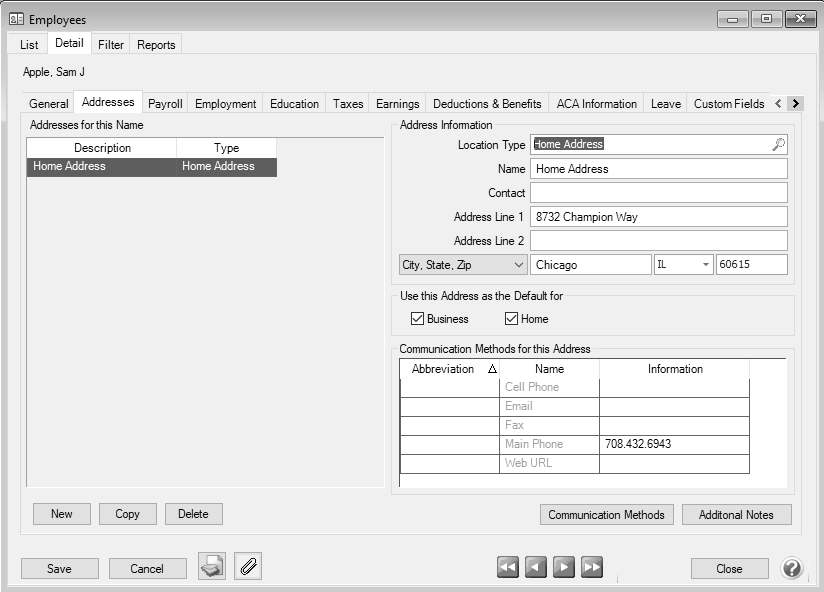Open the Payroll tab
This screenshot has height=592, width=824.
pos(165,103)
